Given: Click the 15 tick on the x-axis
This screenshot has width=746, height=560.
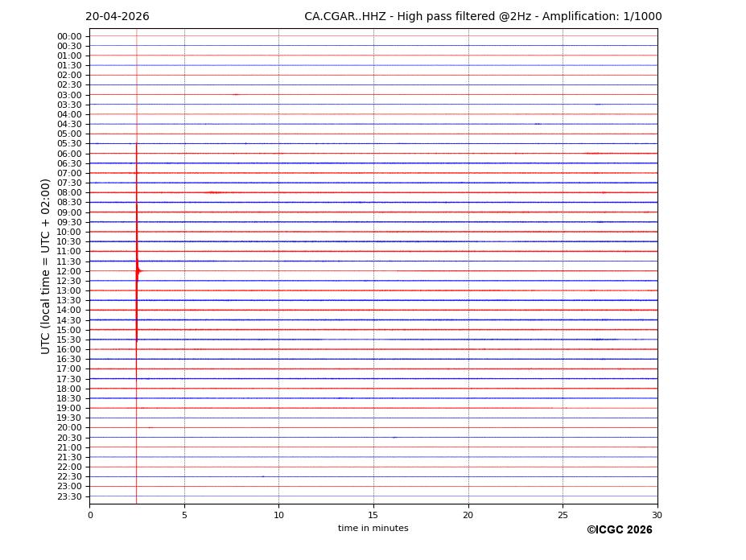Looking at the screenshot, I should tap(373, 515).
